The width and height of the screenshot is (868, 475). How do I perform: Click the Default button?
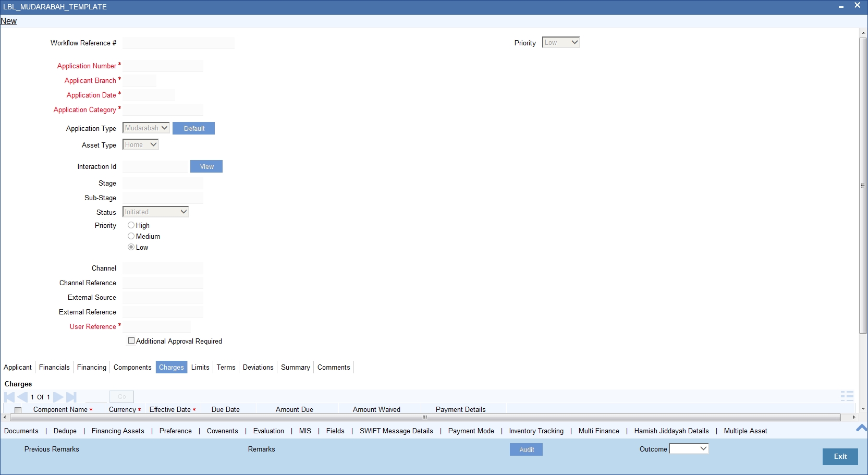(x=193, y=128)
